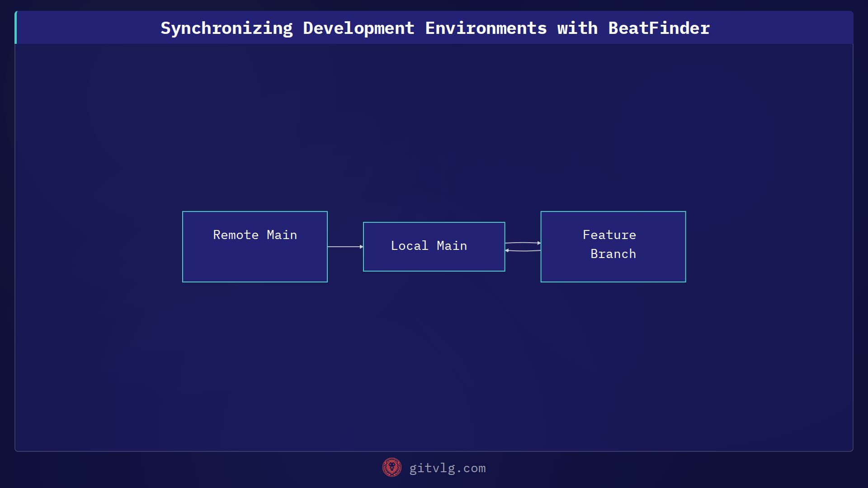Click the title 'Synchronizing Development Environments with BeatFinder'
This screenshot has height=488, width=868.
[435, 28]
